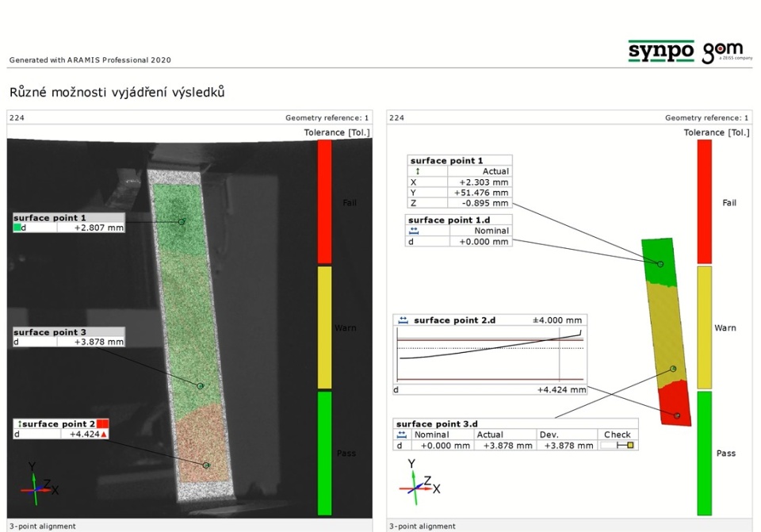Click the red warning triangle beside +4.424
The width and height of the screenshot is (761, 532).
103,434
